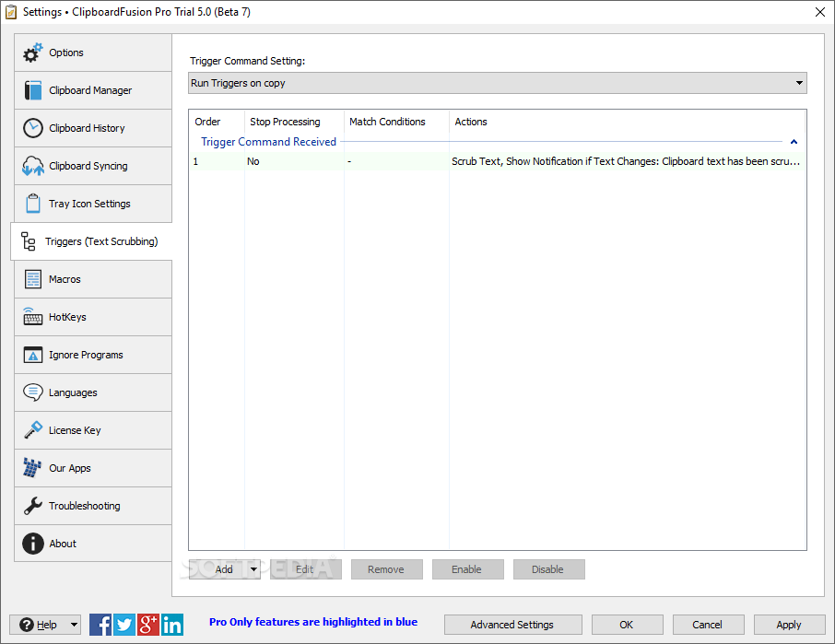Select the HotKeys keyboard icon
This screenshot has height=644, width=835.
click(32, 317)
